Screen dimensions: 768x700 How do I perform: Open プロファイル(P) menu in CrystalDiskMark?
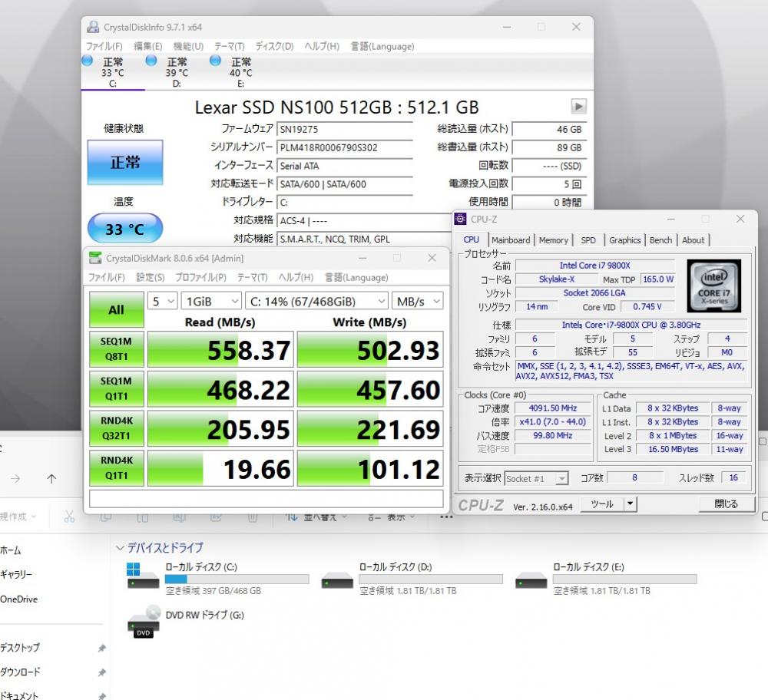tap(200, 277)
